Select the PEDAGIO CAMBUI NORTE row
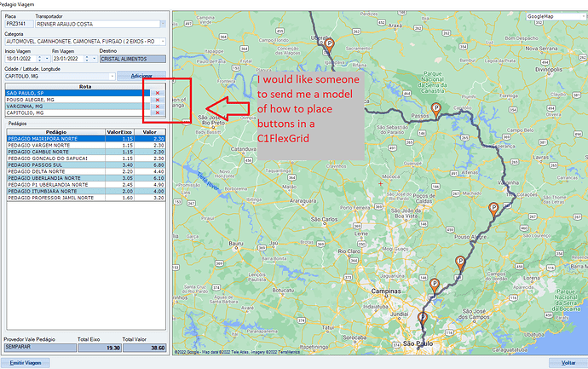Image resolution: width=588 pixels, height=369 pixels. (86, 152)
